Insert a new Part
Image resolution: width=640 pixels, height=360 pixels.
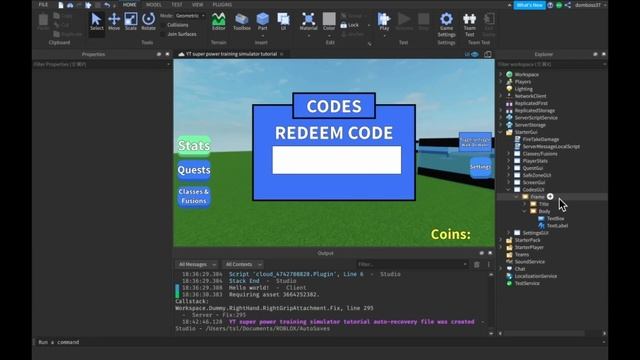[x=262, y=21]
